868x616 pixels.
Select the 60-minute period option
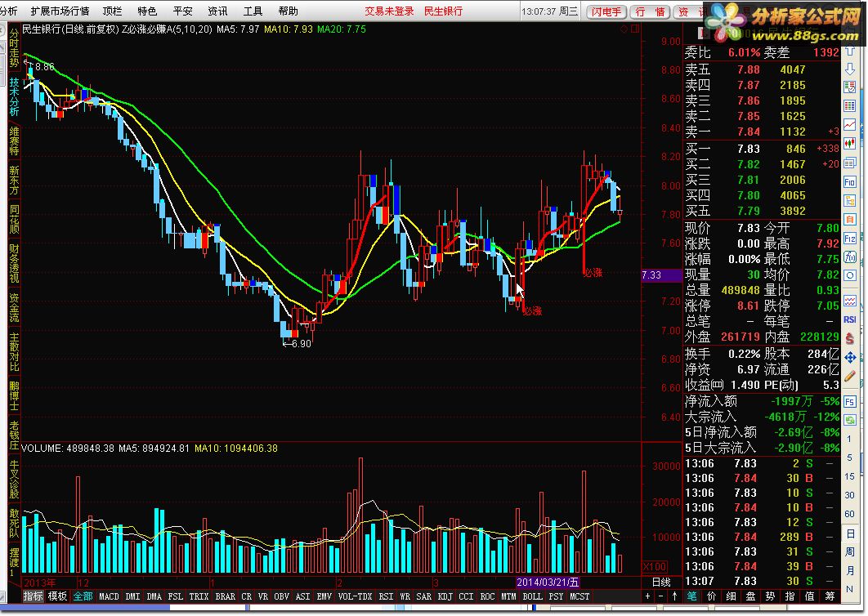click(x=849, y=514)
